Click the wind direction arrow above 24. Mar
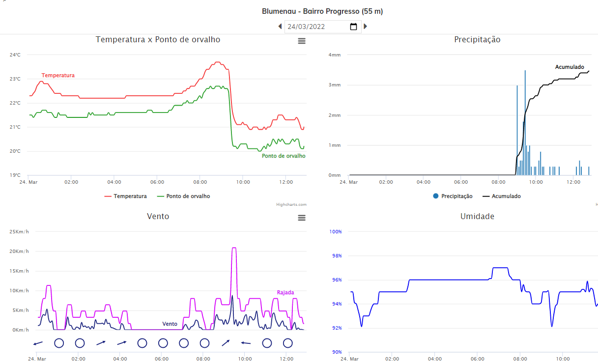The width and height of the screenshot is (598, 364). (x=38, y=343)
